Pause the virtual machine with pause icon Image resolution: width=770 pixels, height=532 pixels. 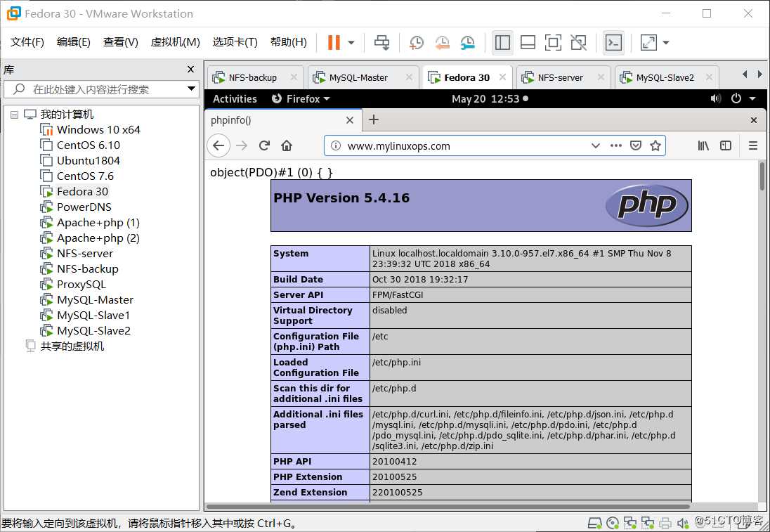(x=334, y=42)
